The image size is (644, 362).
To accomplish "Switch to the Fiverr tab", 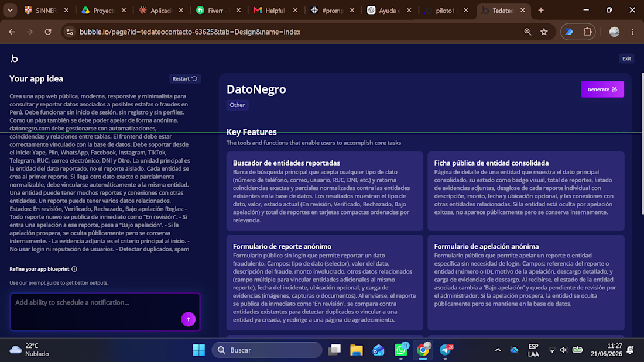I will [218, 11].
